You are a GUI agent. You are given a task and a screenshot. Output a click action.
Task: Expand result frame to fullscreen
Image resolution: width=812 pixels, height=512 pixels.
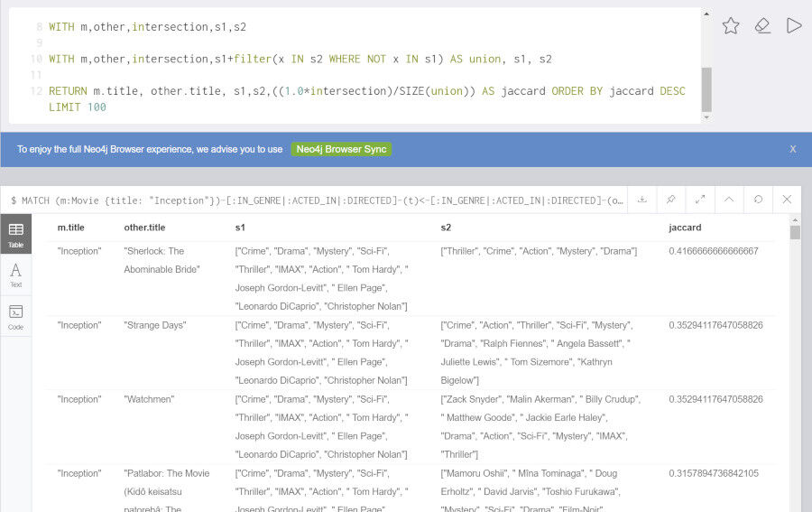pyautogui.click(x=700, y=200)
